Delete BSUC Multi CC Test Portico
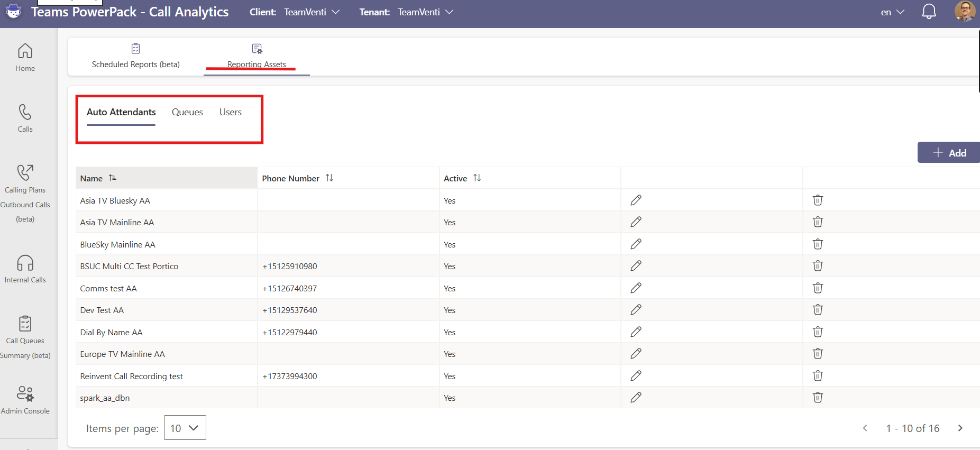The image size is (980, 450). pyautogui.click(x=818, y=266)
